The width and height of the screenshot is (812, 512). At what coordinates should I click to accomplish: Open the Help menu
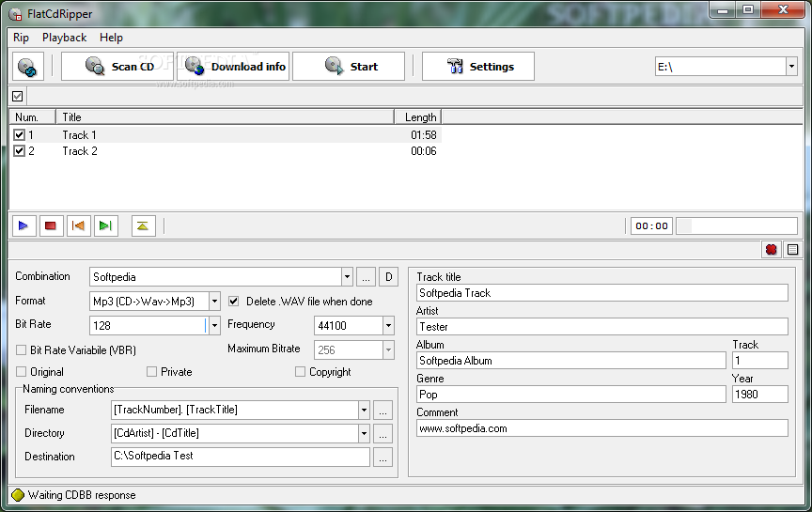[x=111, y=38]
